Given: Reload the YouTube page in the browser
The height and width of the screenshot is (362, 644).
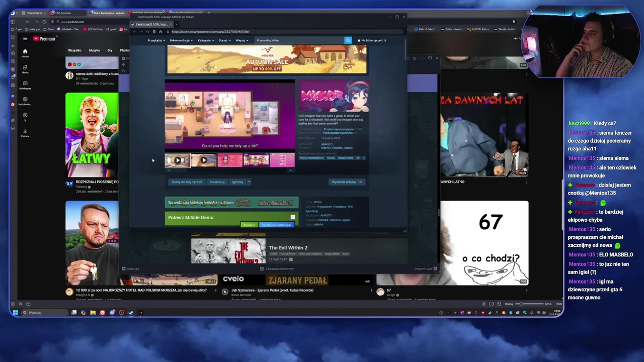Looking at the screenshot, I should (44, 22).
